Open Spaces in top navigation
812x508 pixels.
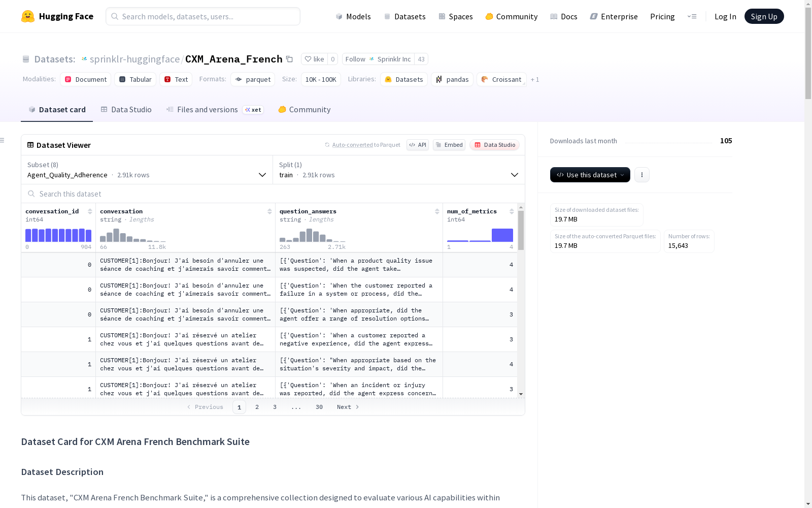pos(456,16)
